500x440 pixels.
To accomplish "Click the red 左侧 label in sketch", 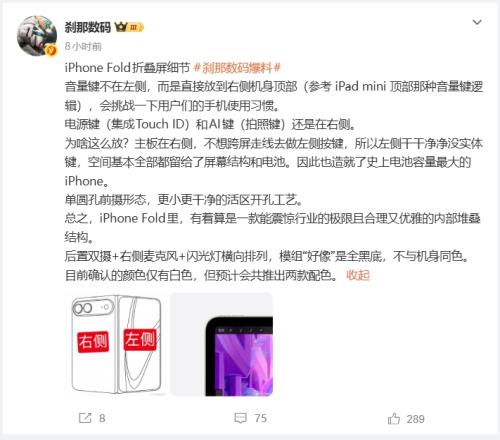I will tap(140, 340).
